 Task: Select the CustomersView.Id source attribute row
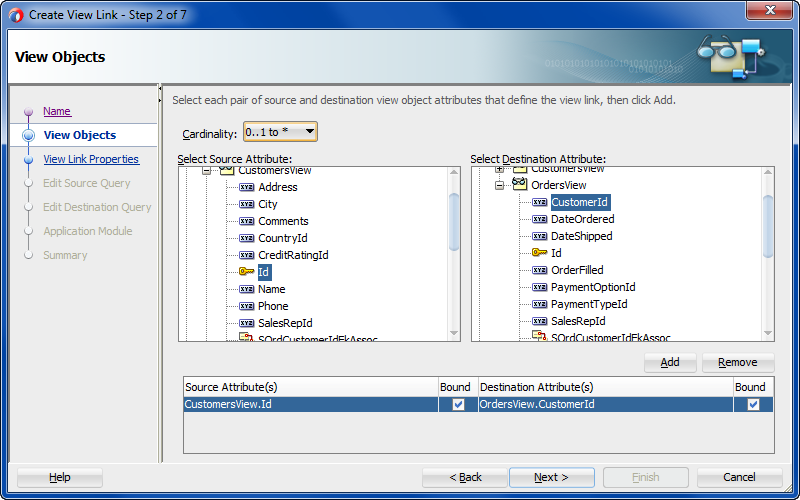[310, 405]
